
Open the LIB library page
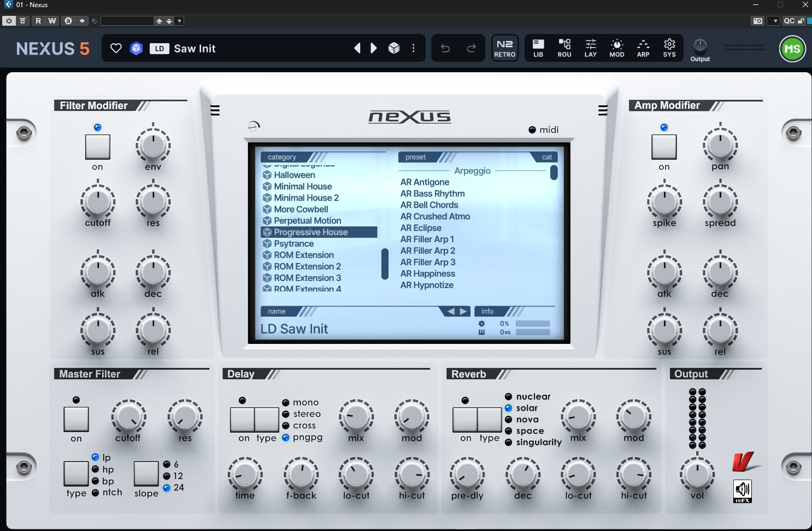[538, 48]
